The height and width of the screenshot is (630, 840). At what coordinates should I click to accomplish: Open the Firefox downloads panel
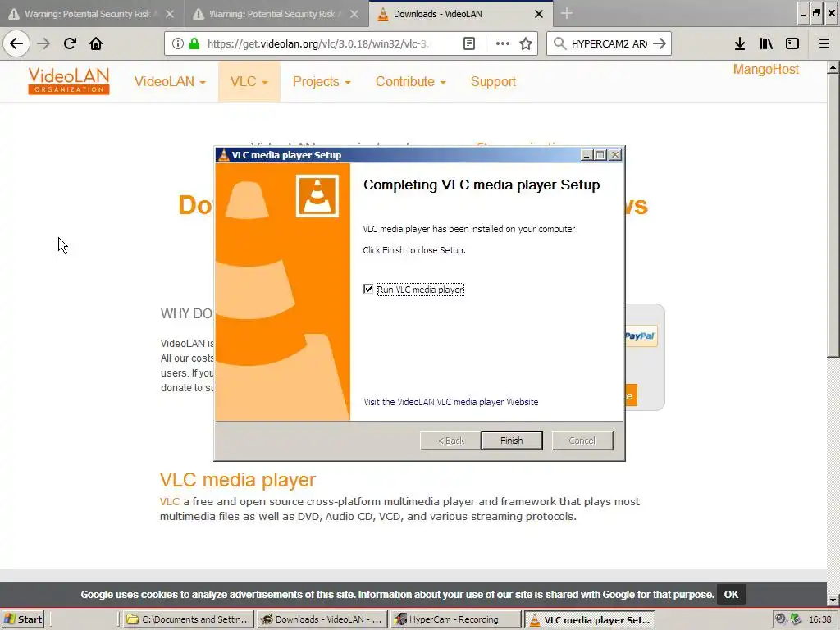[740, 43]
